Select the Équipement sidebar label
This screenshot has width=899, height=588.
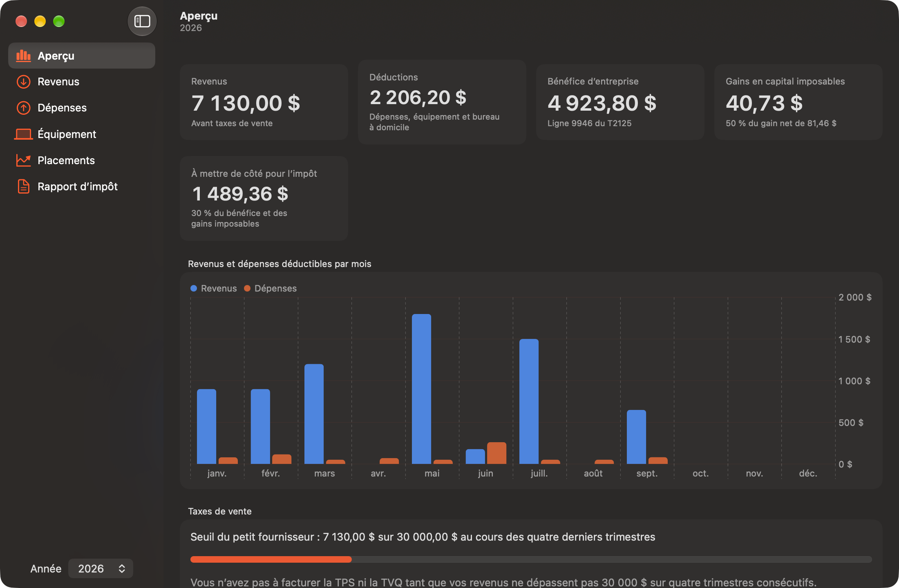click(67, 134)
